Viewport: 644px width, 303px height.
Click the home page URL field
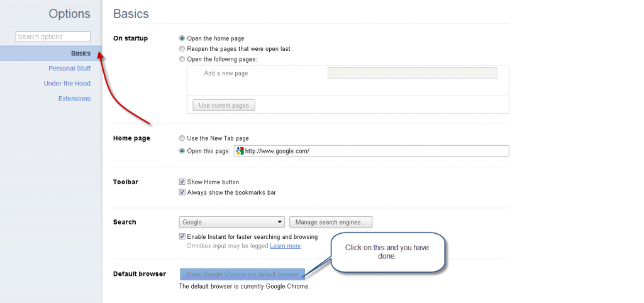tap(371, 151)
